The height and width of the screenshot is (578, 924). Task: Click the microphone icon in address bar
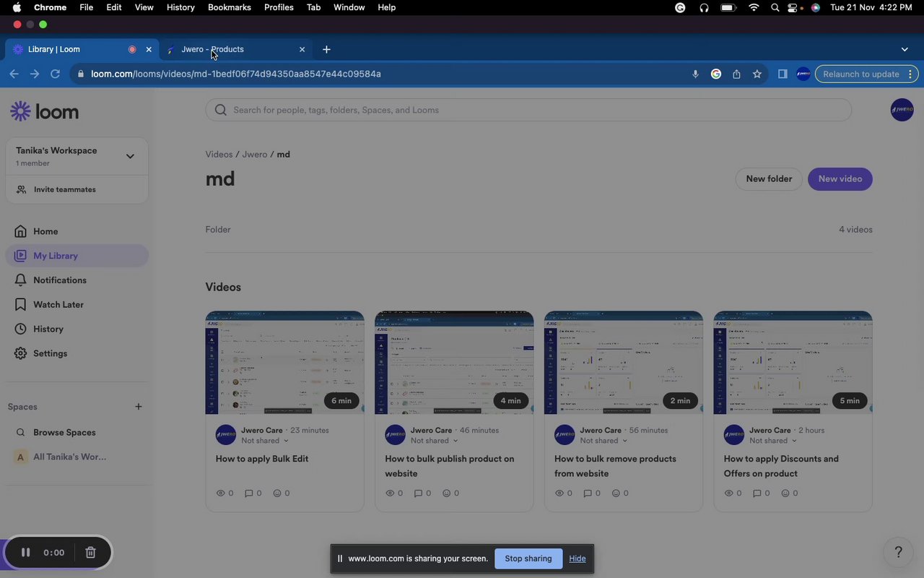695,74
